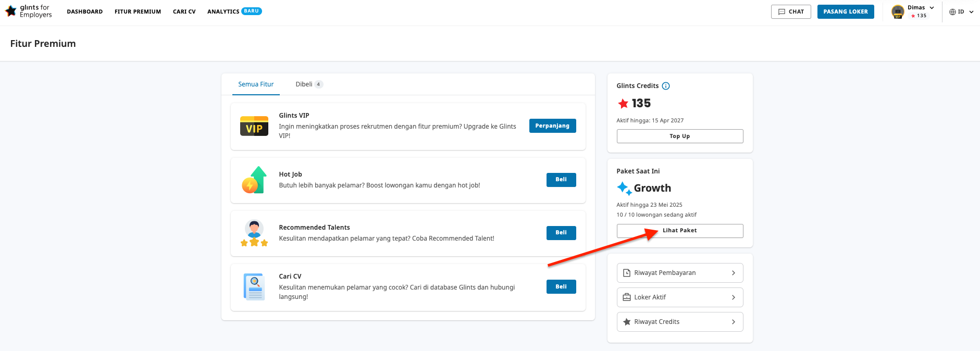Screen dimensions: 980x351
Task: Click the Dimas profile avatar
Action: point(898,11)
